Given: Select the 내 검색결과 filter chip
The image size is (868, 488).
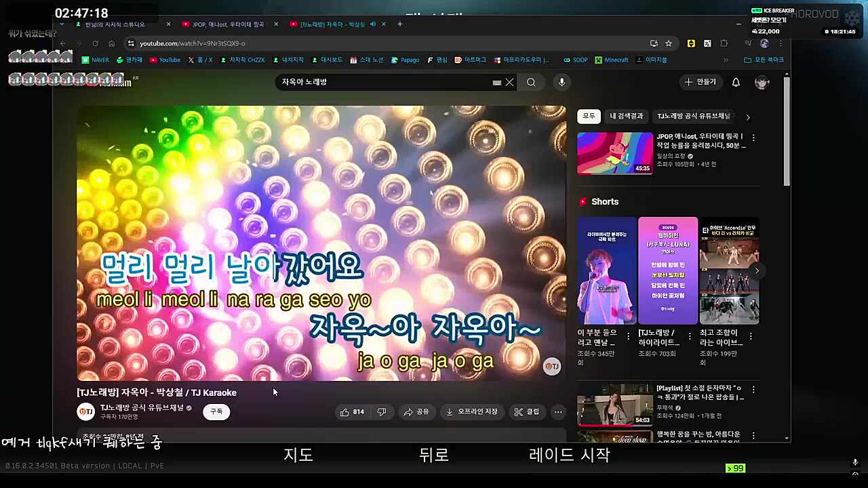Looking at the screenshot, I should pyautogui.click(x=626, y=116).
